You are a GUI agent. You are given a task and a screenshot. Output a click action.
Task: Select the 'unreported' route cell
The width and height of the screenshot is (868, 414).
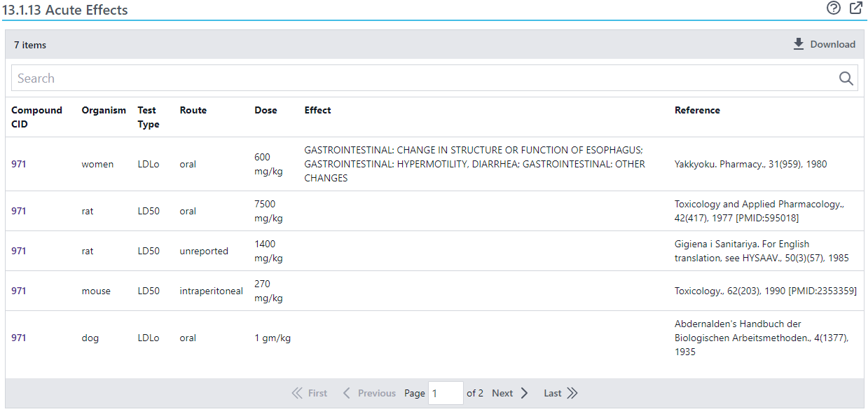(x=204, y=251)
